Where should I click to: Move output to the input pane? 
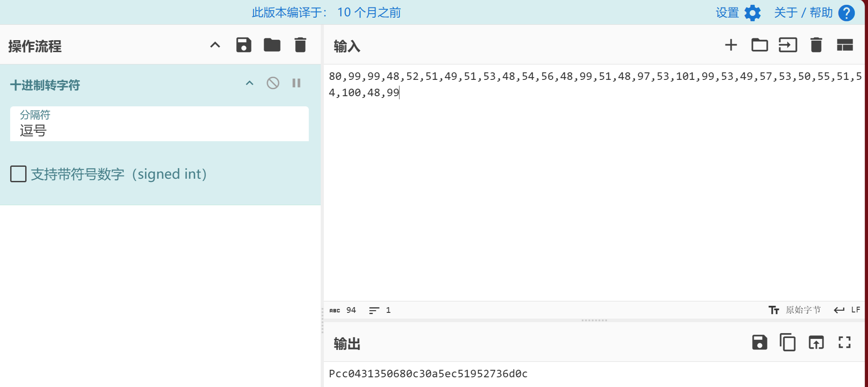click(x=816, y=342)
